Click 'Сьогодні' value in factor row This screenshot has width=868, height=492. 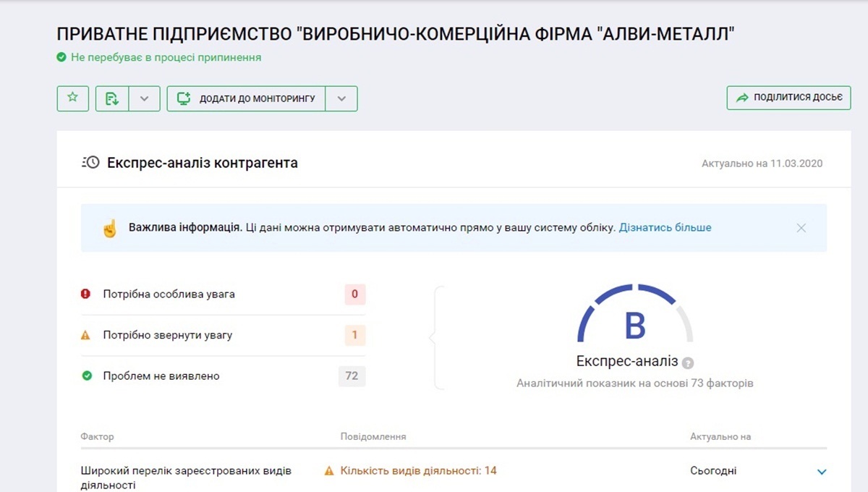[x=713, y=471]
